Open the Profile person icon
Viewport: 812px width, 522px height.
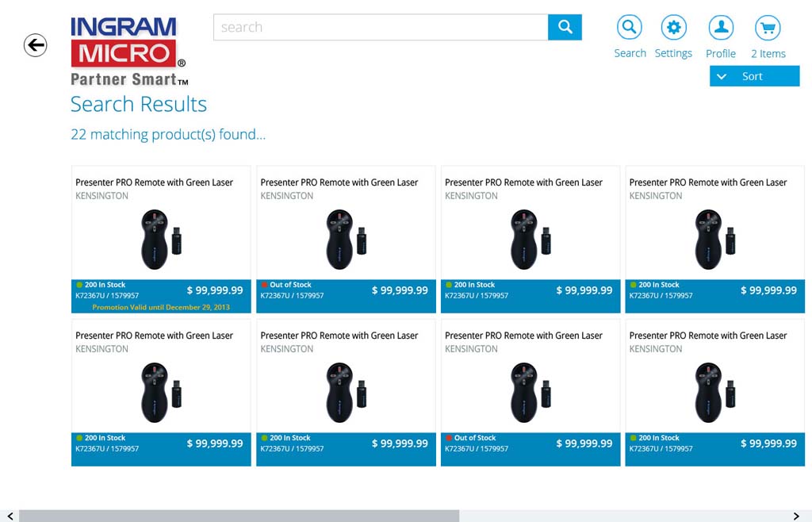(721, 28)
